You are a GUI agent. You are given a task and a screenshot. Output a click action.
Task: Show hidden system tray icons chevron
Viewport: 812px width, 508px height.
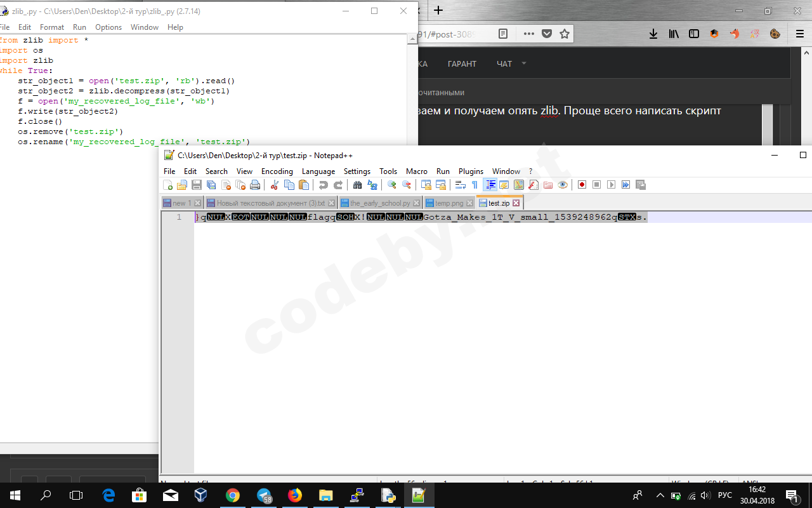(x=660, y=495)
